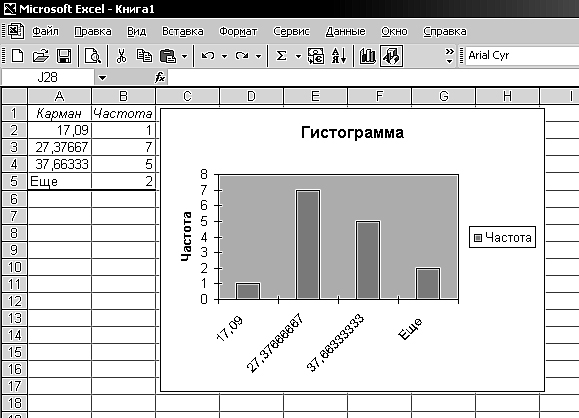
Task: Open the Данные menu
Action: click(x=345, y=31)
